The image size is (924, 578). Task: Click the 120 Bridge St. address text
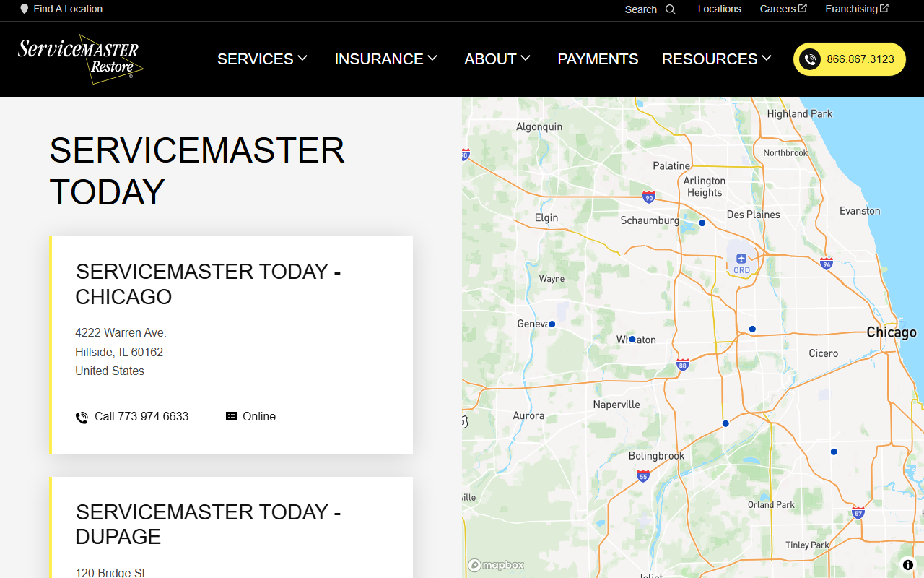(x=112, y=573)
